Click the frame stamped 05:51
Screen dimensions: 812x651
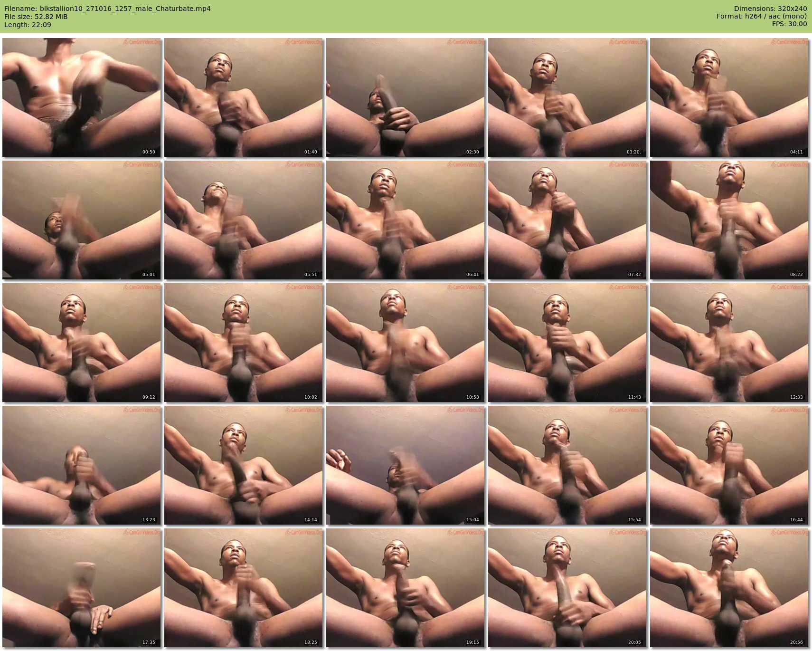[x=244, y=220]
